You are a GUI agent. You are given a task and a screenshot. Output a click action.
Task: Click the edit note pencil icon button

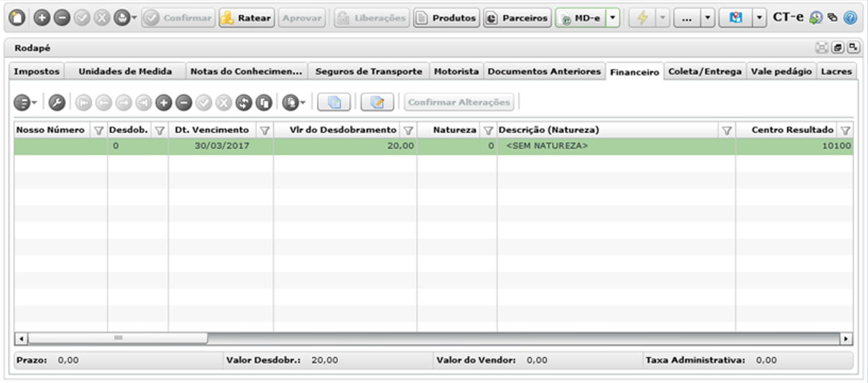pyautogui.click(x=377, y=102)
